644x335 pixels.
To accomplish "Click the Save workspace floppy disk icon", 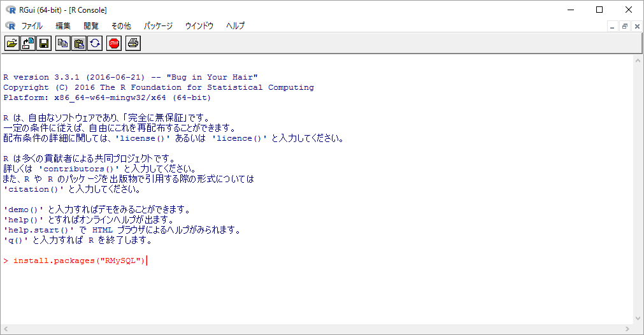I will (x=44, y=43).
